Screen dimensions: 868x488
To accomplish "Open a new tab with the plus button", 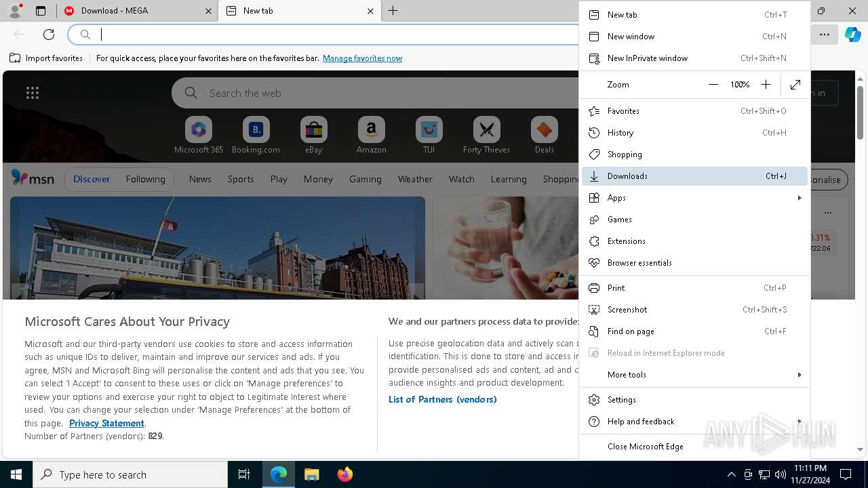I will click(x=393, y=11).
